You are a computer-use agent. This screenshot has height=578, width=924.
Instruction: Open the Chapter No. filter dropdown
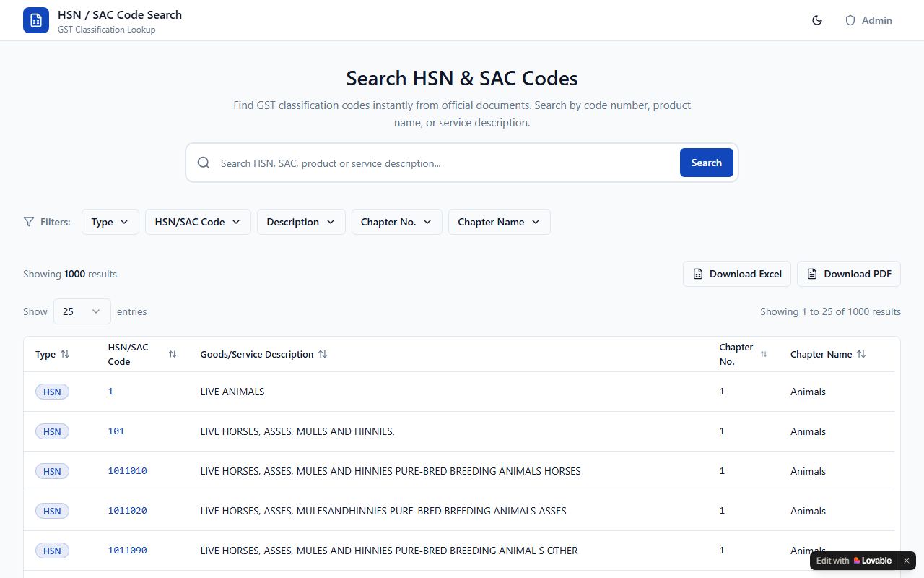point(396,222)
